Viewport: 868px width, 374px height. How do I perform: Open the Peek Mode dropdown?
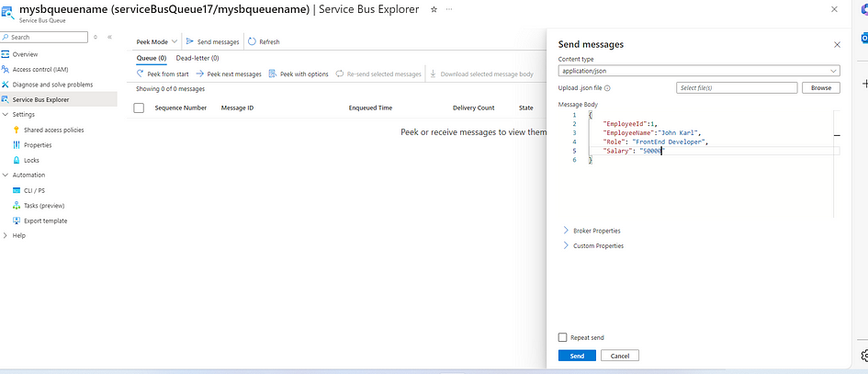[157, 41]
